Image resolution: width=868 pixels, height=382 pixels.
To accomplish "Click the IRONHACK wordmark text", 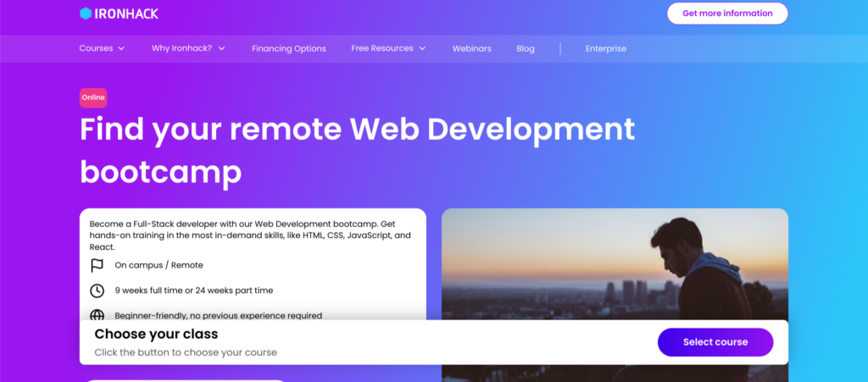I will (127, 14).
